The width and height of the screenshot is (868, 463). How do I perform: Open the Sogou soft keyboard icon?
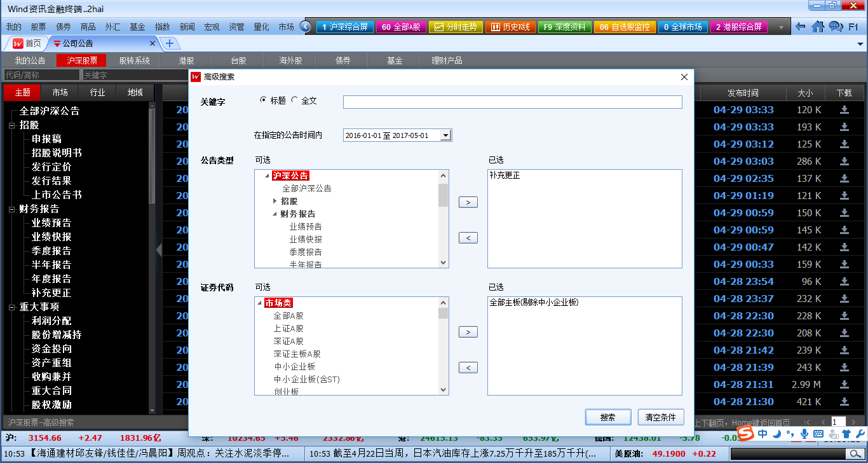pyautogui.click(x=818, y=433)
